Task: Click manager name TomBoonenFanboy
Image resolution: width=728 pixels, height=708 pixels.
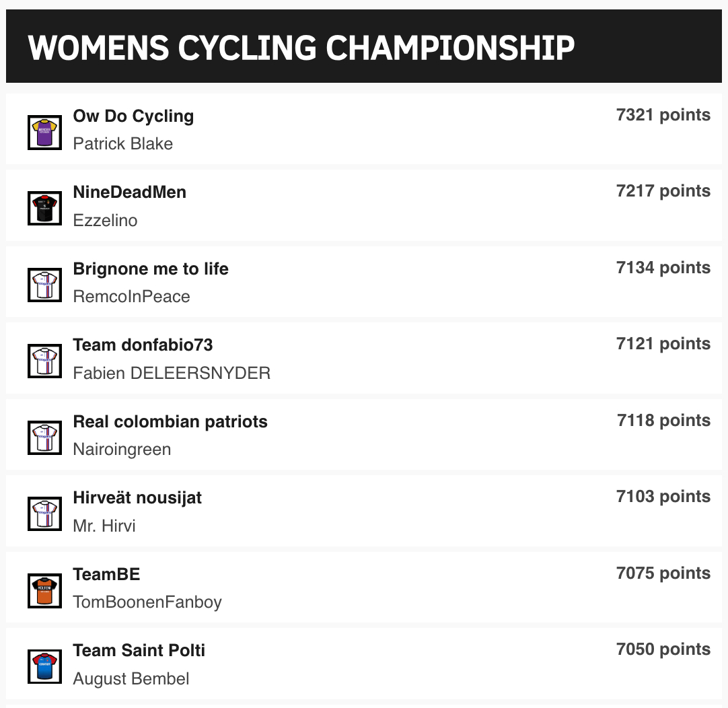Action: click(147, 602)
